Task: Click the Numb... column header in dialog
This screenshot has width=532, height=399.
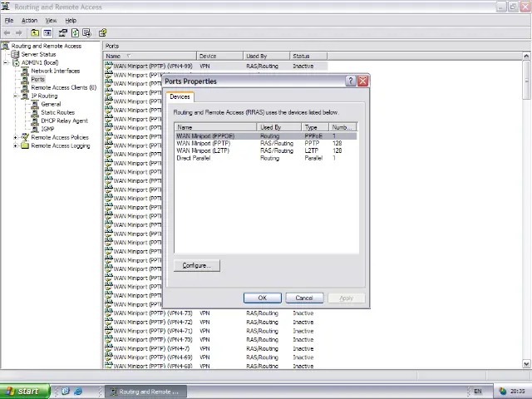Action: (343, 127)
